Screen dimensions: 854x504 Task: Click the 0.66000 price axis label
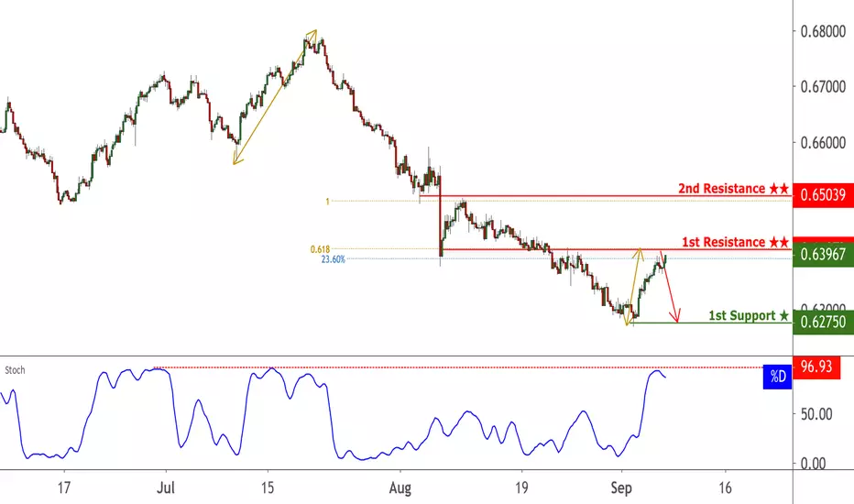coord(823,143)
